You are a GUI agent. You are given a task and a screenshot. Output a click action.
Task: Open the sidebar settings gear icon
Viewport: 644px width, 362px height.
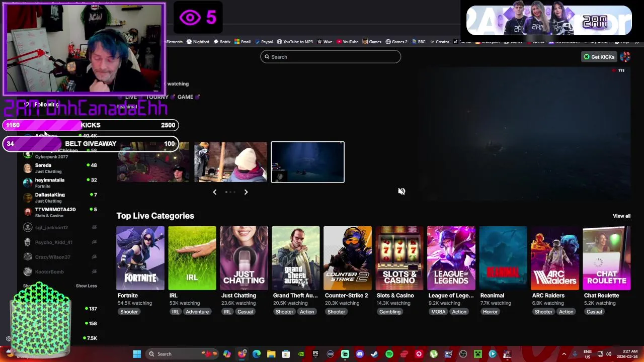click(x=9, y=338)
